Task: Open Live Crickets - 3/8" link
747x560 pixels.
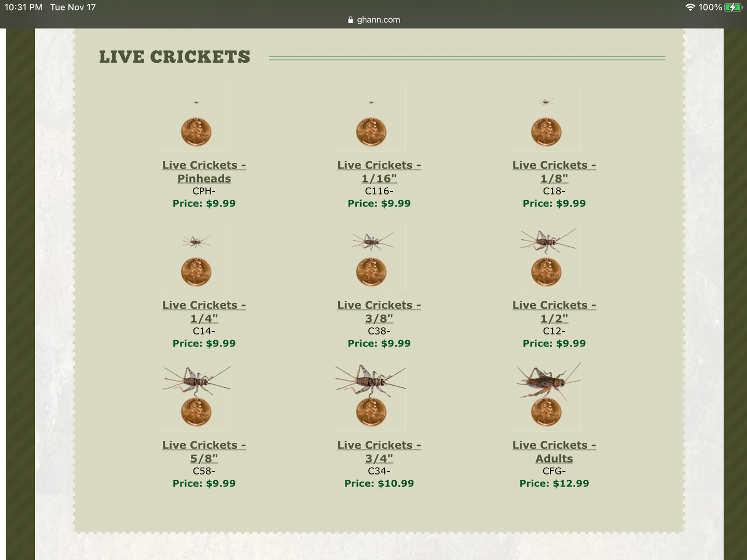Action: 379,312
